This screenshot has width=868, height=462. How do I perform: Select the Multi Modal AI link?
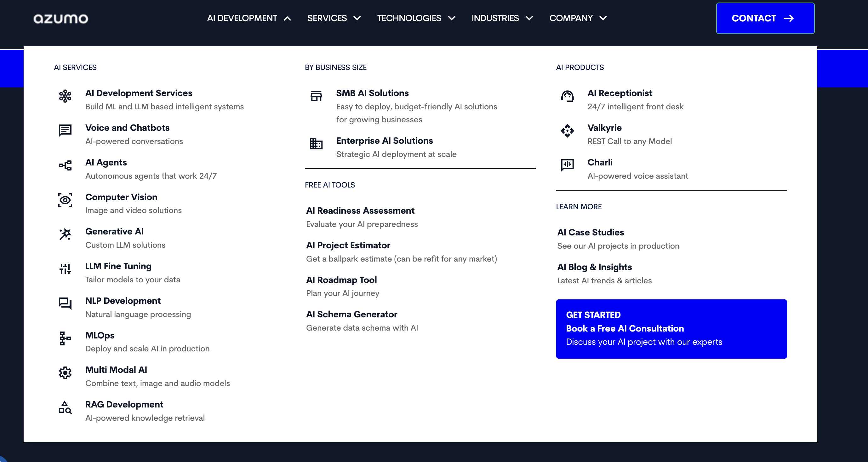click(x=116, y=370)
